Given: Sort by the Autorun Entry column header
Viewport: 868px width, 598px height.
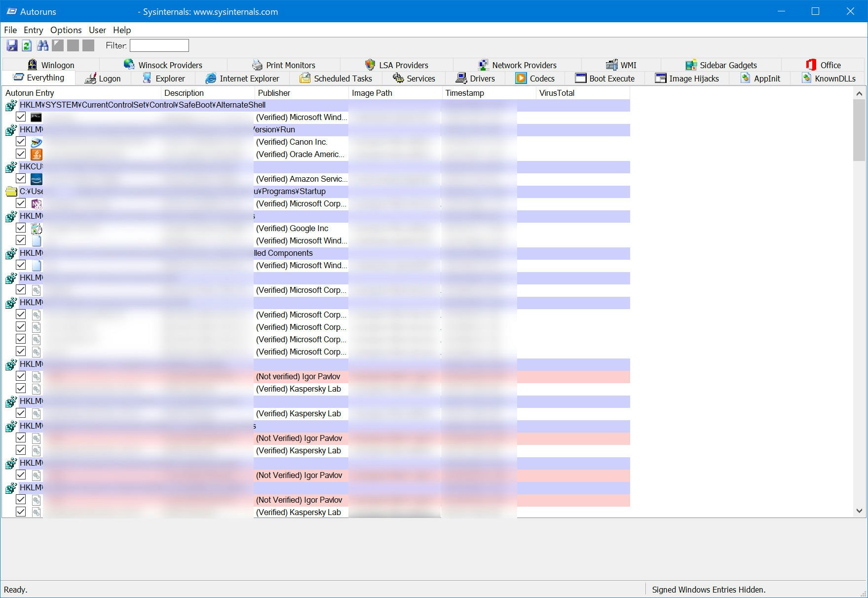Looking at the screenshot, I should (x=82, y=93).
